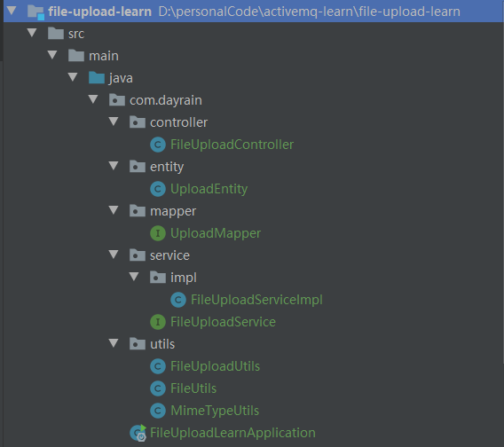Collapse the file-upload-learn project root
This screenshot has height=447, width=504.
[x=12, y=11]
